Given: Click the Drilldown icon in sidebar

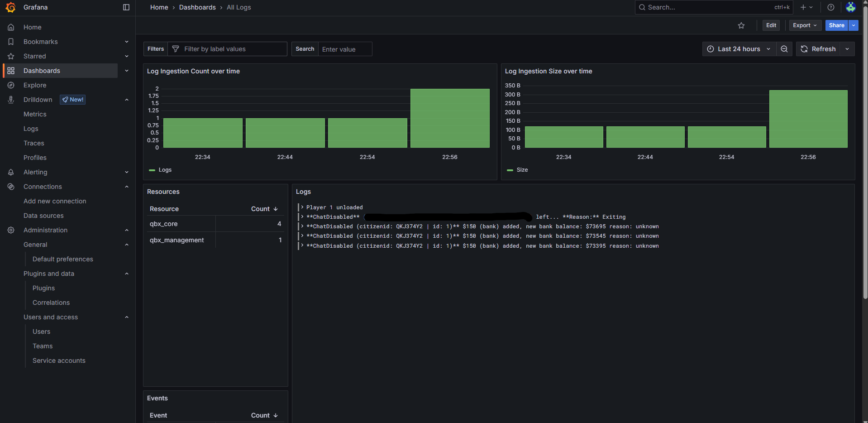Looking at the screenshot, I should (11, 100).
